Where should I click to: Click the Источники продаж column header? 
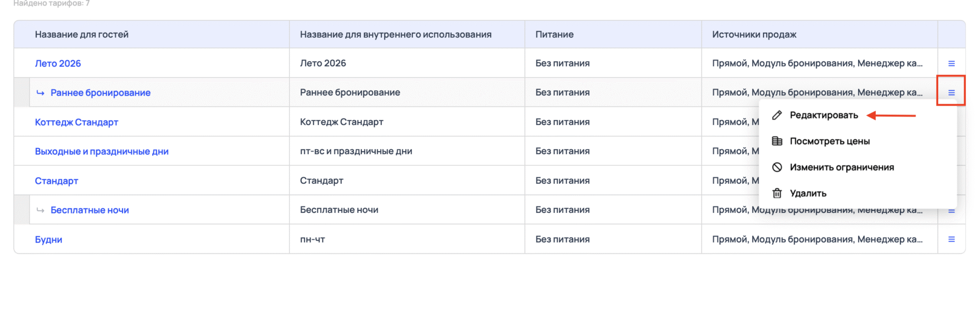point(754,35)
